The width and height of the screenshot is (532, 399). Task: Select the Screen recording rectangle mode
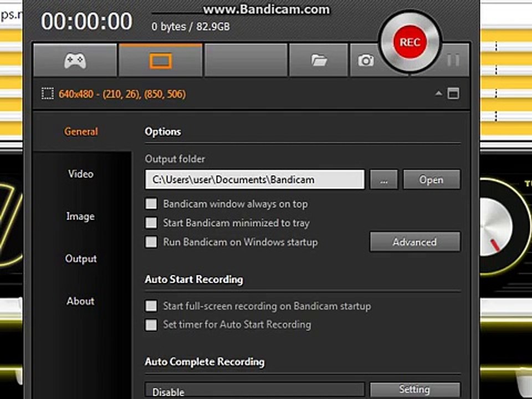[161, 60]
